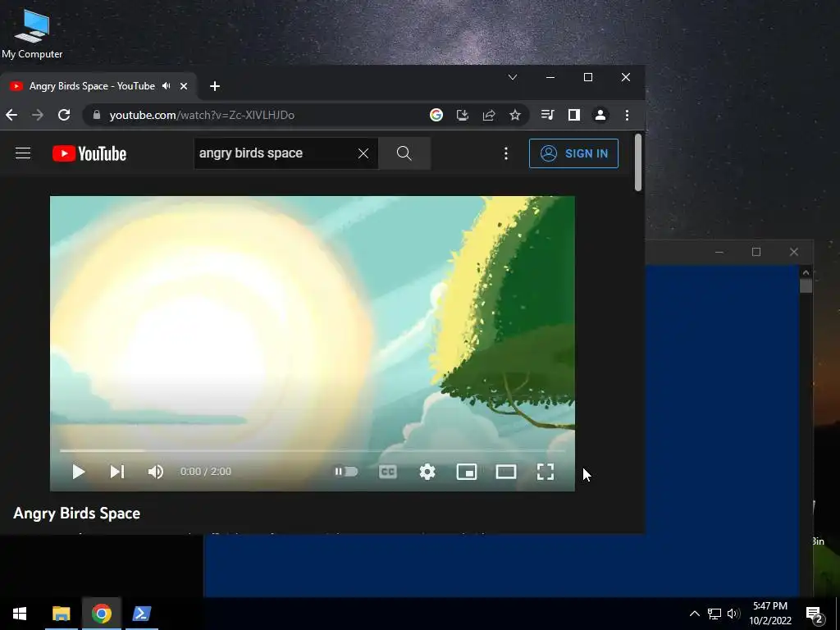Image resolution: width=840 pixels, height=630 pixels.
Task: Click the Angry Birds Space video title
Action: (x=76, y=514)
